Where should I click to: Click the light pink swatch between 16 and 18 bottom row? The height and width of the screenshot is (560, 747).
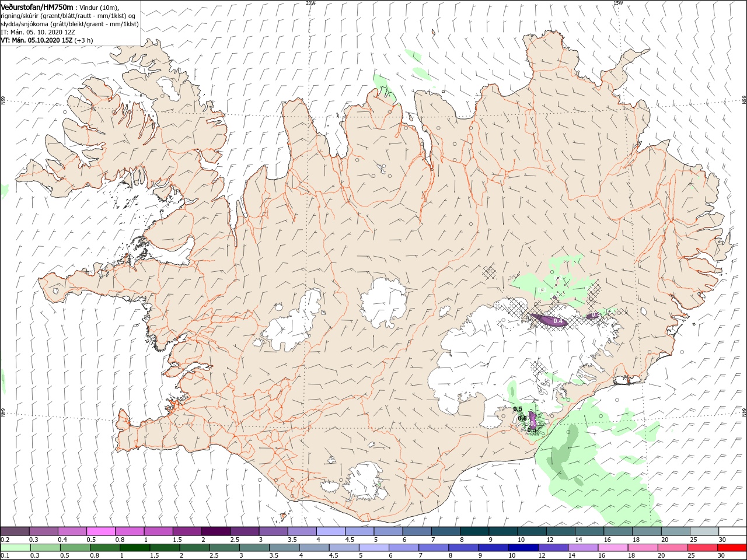click(612, 548)
